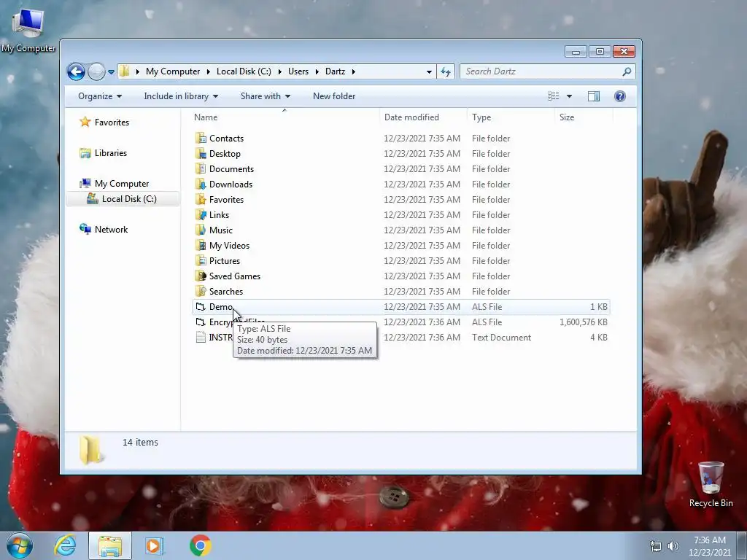Select the INSTR text document icon
The width and height of the screenshot is (747, 560).
(x=201, y=337)
